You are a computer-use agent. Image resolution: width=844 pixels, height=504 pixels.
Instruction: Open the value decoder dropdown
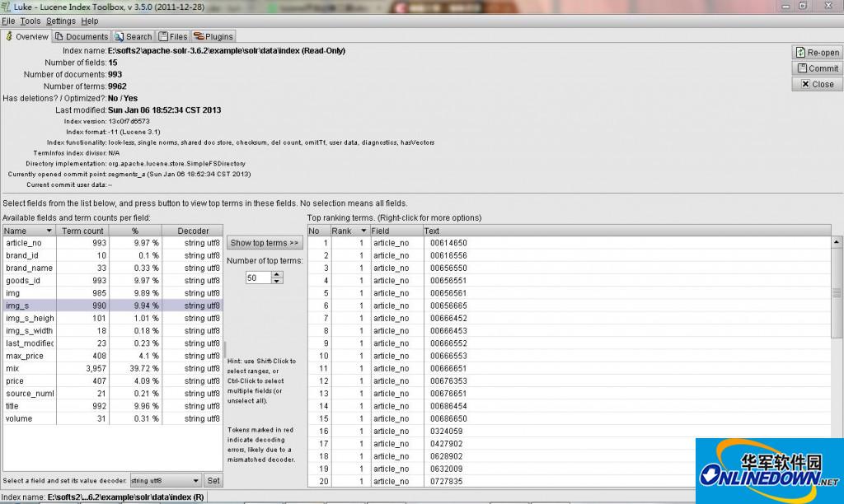166,480
